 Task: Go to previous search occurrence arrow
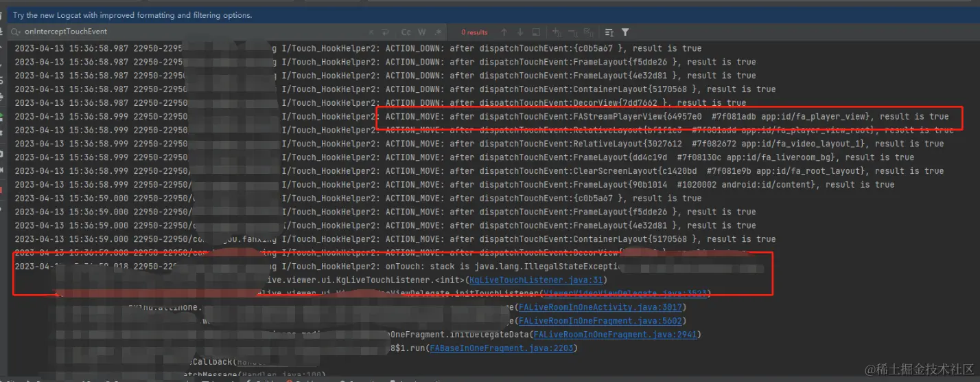(x=504, y=32)
